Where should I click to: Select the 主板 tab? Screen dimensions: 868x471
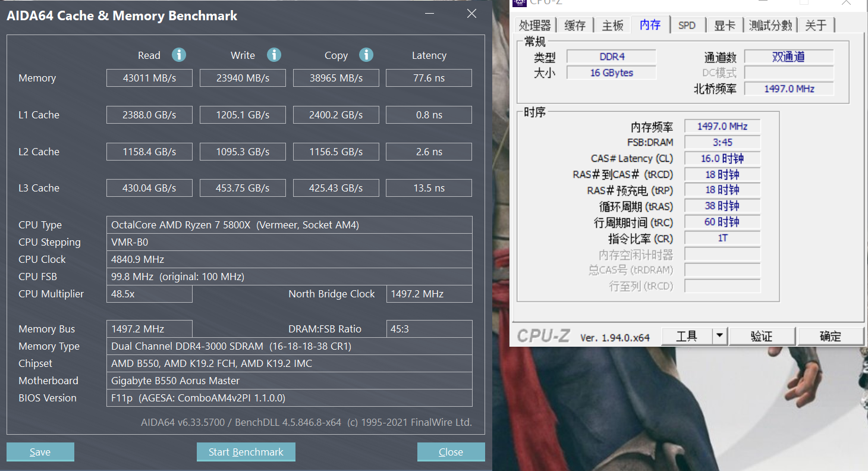coord(612,25)
